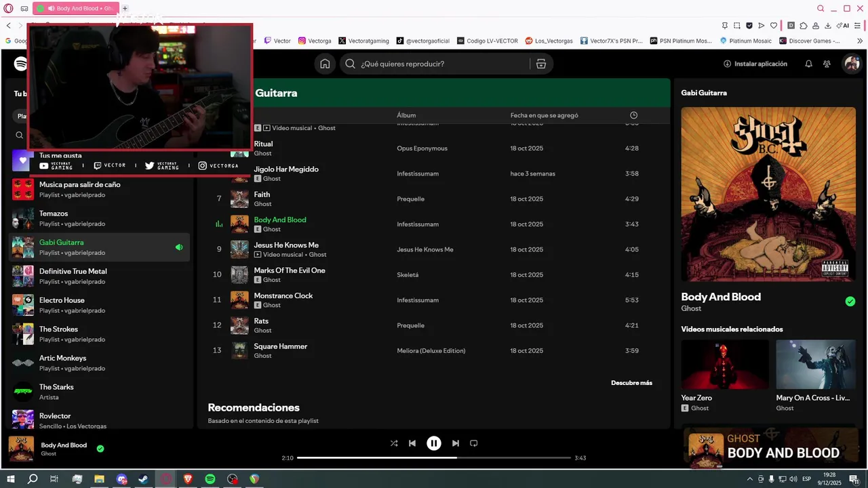Click the Álbum column header
Image resolution: width=868 pixels, height=488 pixels.
(x=406, y=115)
